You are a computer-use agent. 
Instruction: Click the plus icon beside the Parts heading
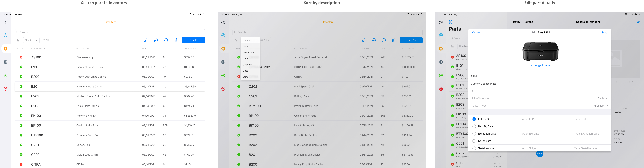[x=503, y=22]
